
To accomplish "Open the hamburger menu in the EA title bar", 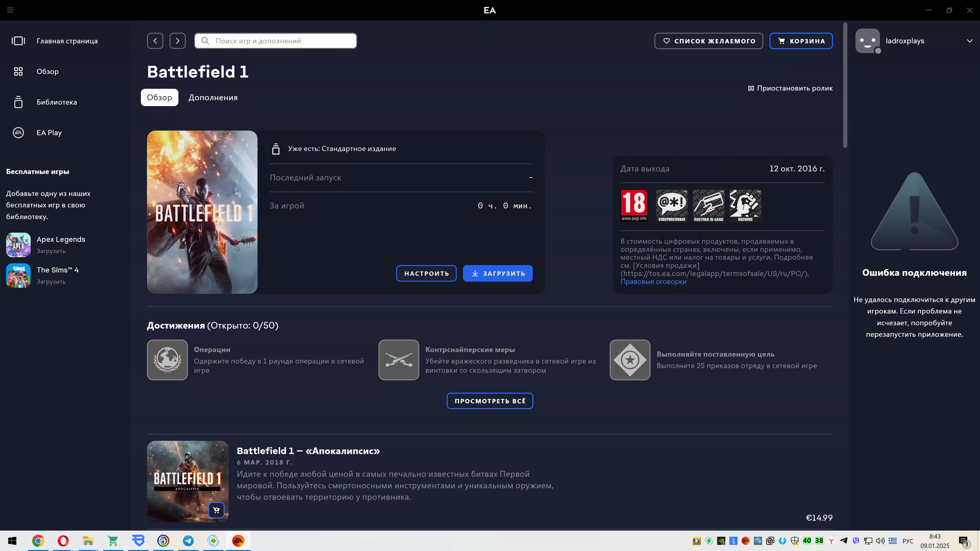I will 10,10.
